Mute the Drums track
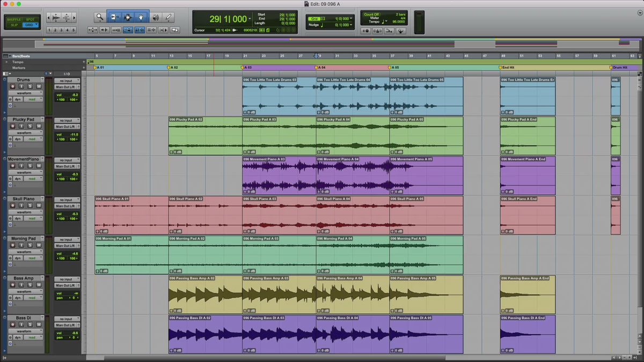Screen dimensions: 644x362 pyautogui.click(x=38, y=86)
